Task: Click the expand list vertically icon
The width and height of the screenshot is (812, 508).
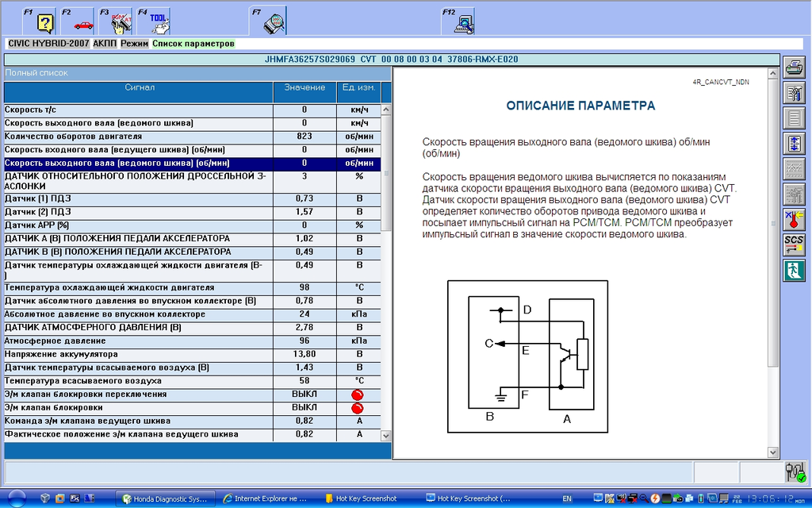Action: point(794,144)
